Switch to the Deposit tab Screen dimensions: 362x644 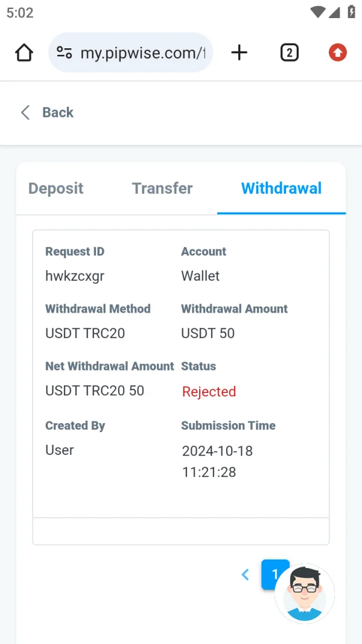[56, 188]
